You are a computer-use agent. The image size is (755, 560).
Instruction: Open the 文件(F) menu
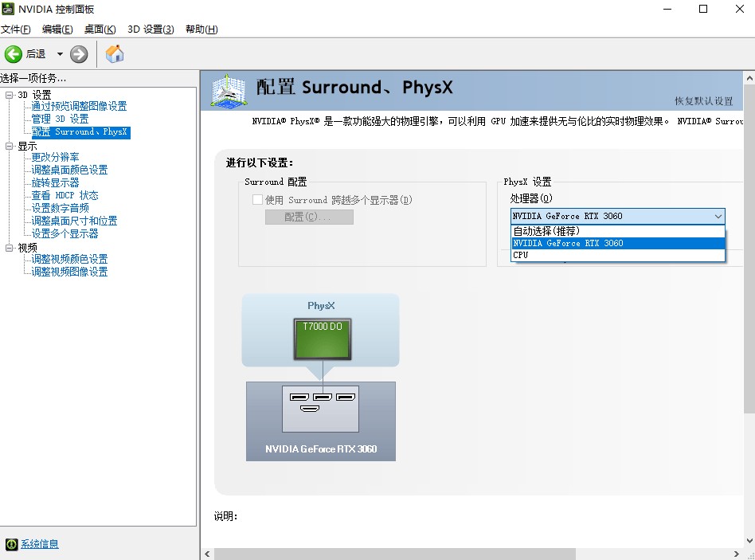(15, 29)
